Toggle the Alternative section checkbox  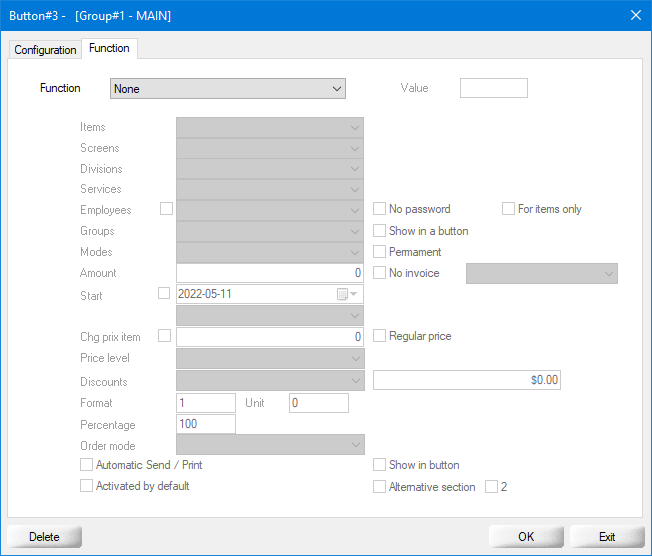pos(380,487)
